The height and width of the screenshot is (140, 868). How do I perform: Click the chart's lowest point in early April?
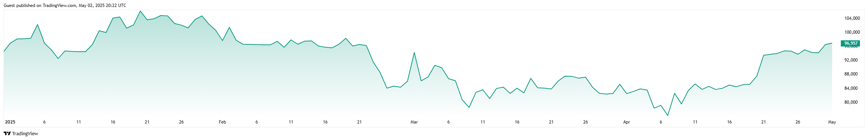click(668, 115)
